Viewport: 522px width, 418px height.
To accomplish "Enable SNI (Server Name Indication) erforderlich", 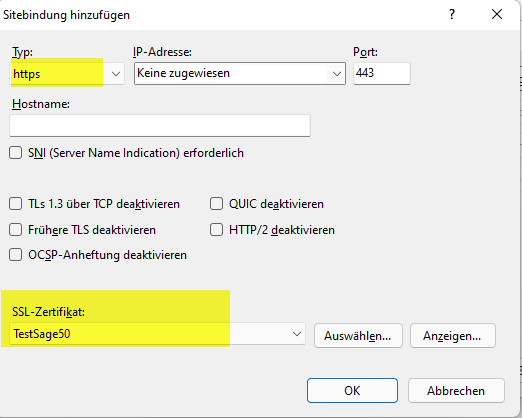I will pos(16,153).
